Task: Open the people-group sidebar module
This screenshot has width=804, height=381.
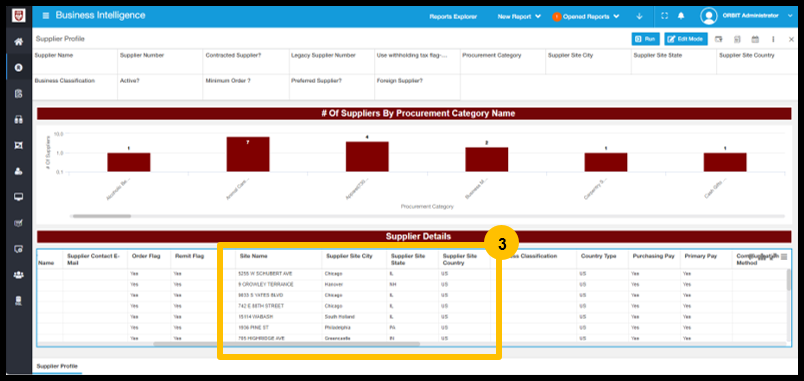Action: pos(18,275)
